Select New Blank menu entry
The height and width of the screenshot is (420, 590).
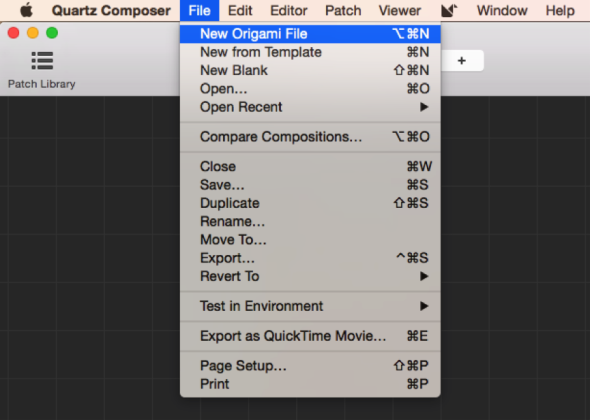310,70
